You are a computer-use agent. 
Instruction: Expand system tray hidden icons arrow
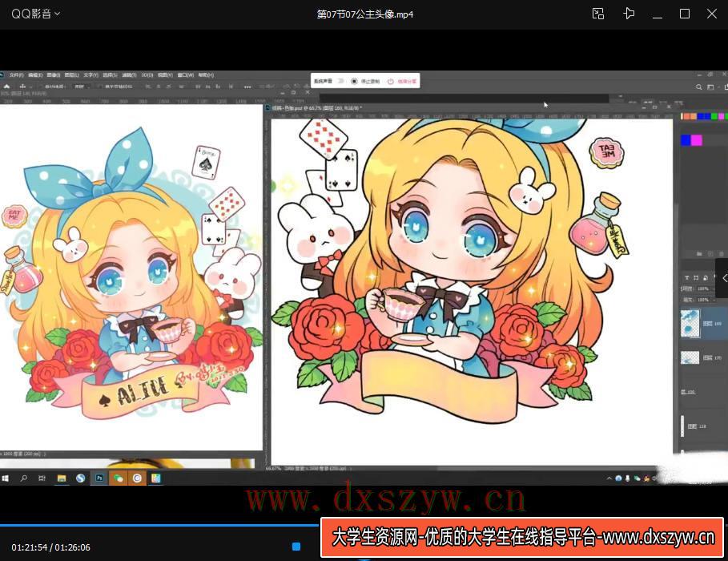609,478
